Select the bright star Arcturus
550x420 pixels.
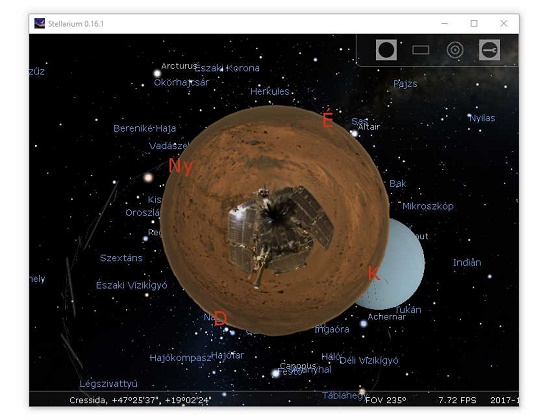pos(157,73)
